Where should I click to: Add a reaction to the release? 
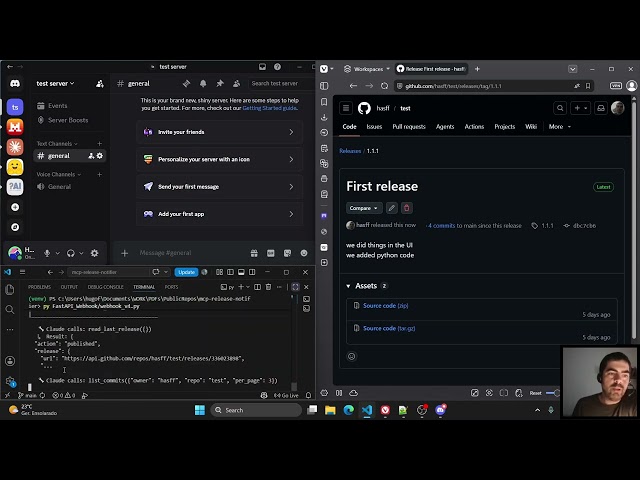click(351, 356)
